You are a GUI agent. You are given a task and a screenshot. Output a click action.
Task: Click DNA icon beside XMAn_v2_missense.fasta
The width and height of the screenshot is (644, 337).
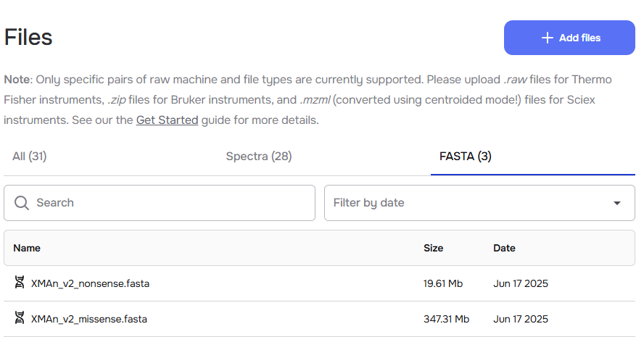click(x=20, y=317)
